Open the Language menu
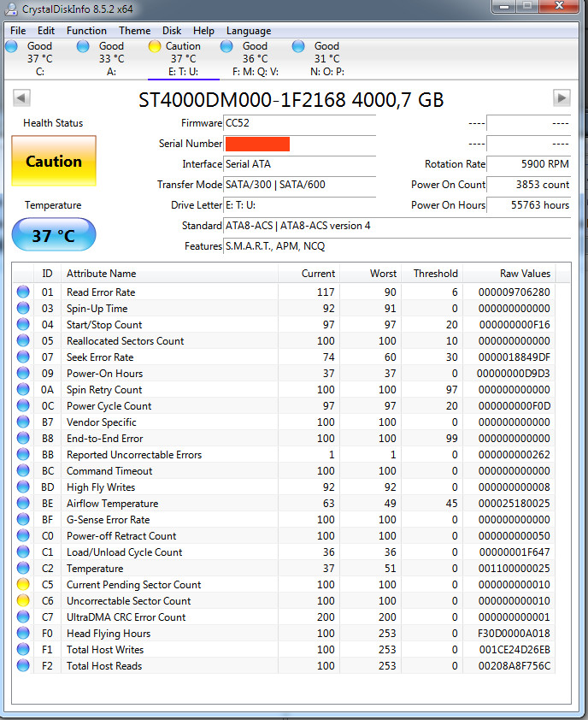588x720 pixels. point(249,31)
